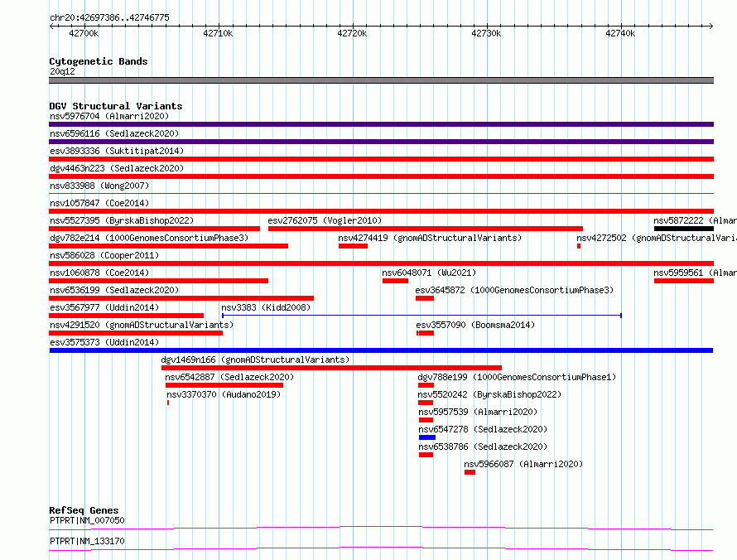Screen dimensions: 737x560
Task: Click the purple nsv5976704 variant bar
Action: point(381,124)
